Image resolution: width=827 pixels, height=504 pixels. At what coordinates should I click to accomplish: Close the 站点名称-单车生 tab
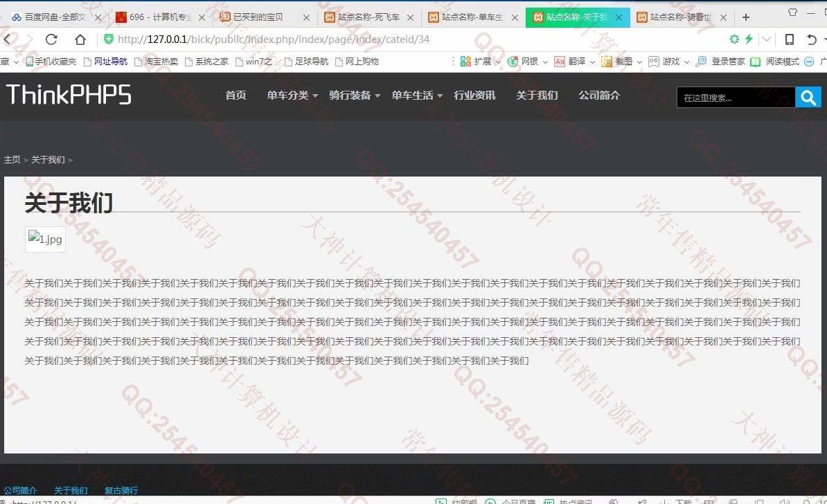[x=515, y=17]
